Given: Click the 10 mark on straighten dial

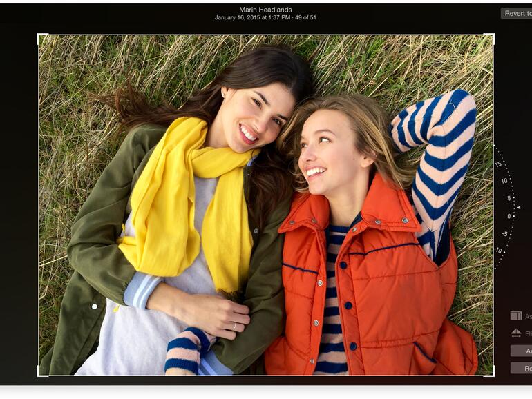Looking at the screenshot, I should (x=504, y=181).
